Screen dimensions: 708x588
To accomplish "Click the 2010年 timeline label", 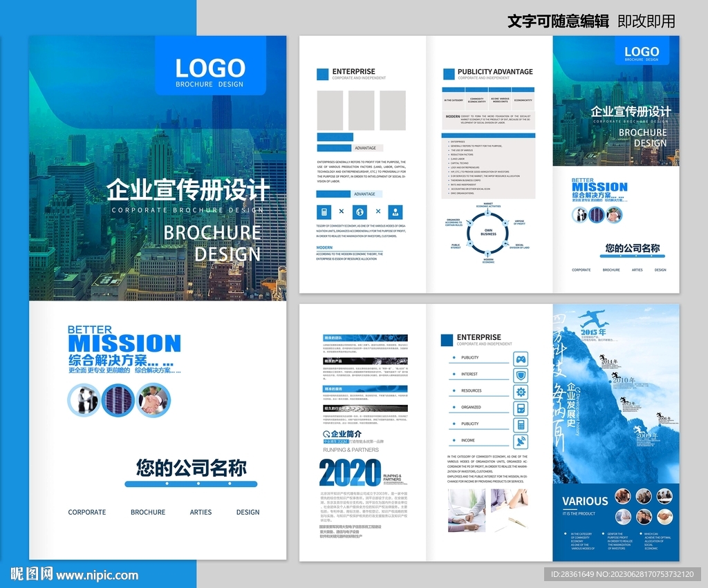I will (x=624, y=380).
